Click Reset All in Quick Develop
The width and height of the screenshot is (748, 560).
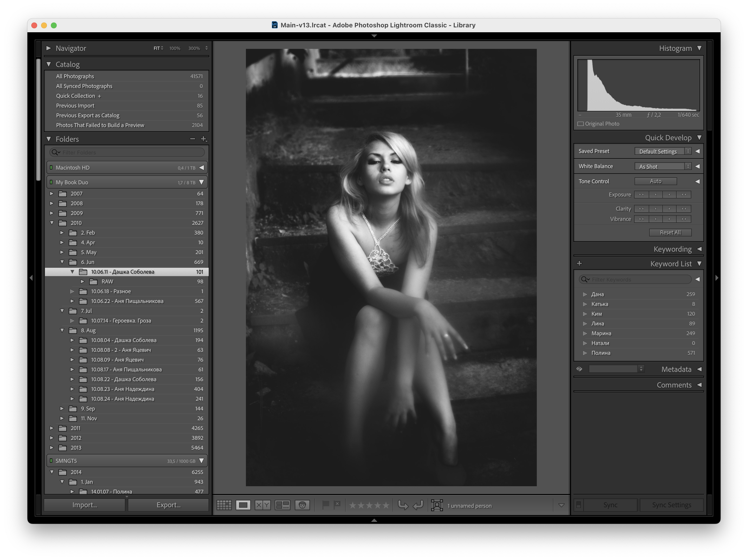click(x=670, y=233)
